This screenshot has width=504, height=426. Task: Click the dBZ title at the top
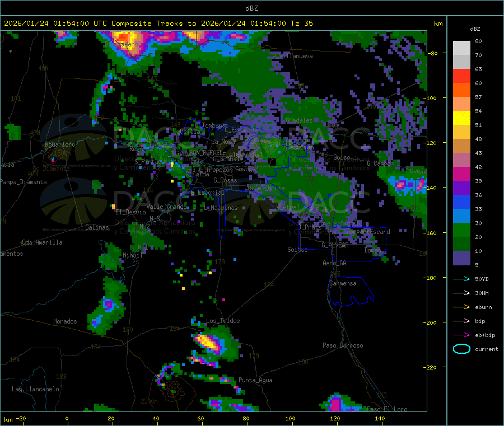[251, 8]
